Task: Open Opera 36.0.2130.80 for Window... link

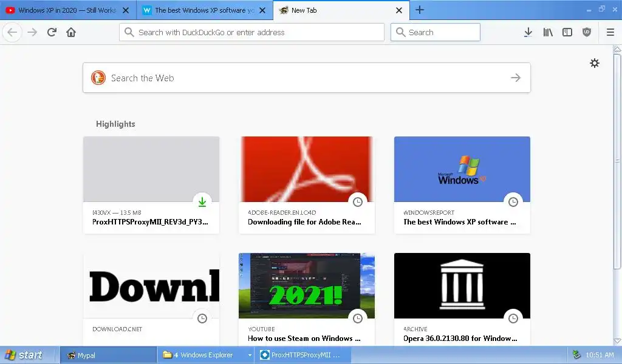Action: (460, 339)
